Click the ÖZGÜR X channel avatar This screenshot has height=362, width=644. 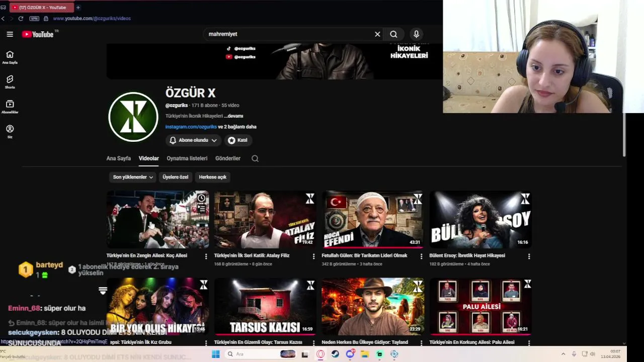pos(133,117)
